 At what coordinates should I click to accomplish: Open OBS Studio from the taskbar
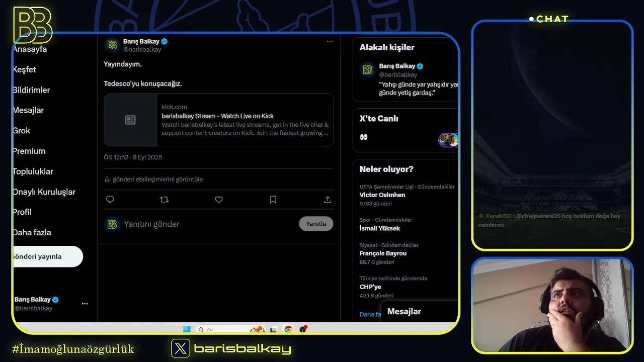(x=303, y=329)
